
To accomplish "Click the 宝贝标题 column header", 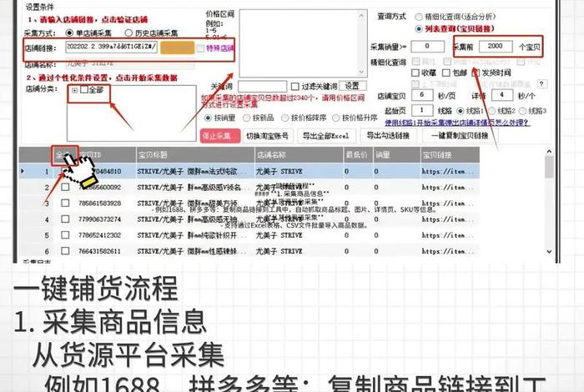I will (x=195, y=155).
